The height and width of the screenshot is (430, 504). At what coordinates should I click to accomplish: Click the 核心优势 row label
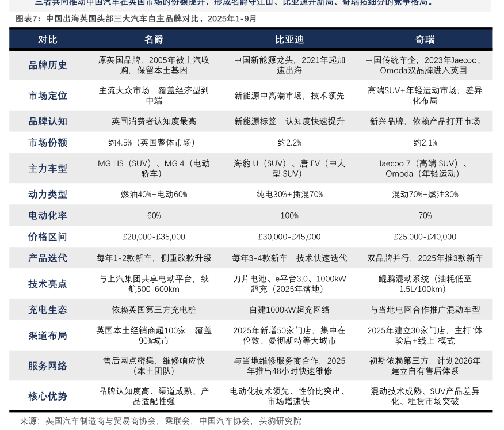coord(48,396)
